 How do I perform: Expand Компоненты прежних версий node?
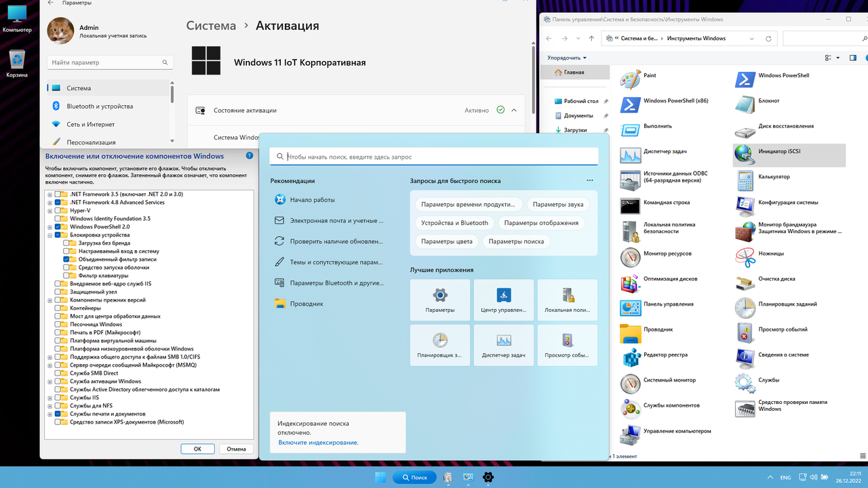click(x=50, y=300)
